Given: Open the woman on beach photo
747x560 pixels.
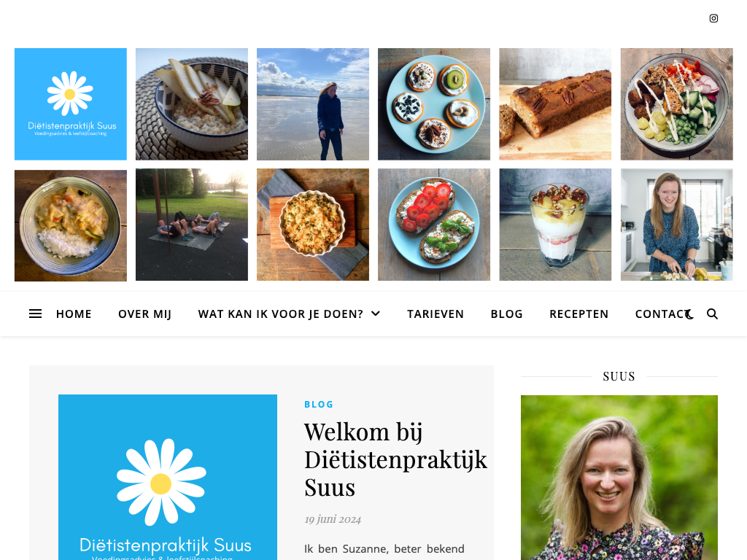Looking at the screenshot, I should pos(313,104).
